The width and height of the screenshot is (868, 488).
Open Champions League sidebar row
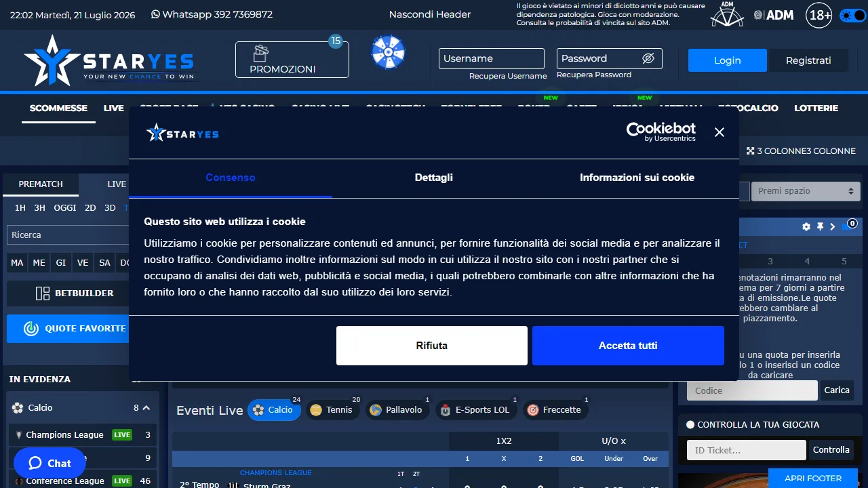(83, 435)
